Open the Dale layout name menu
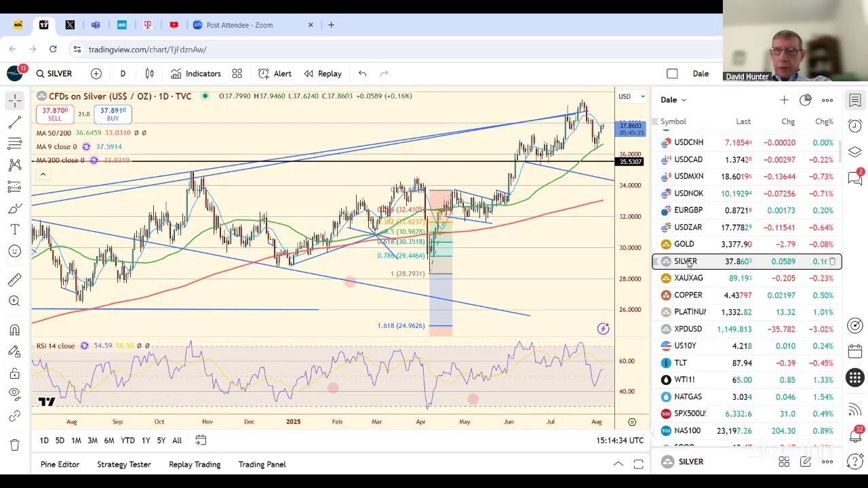The height and width of the screenshot is (488, 868). pyautogui.click(x=701, y=73)
